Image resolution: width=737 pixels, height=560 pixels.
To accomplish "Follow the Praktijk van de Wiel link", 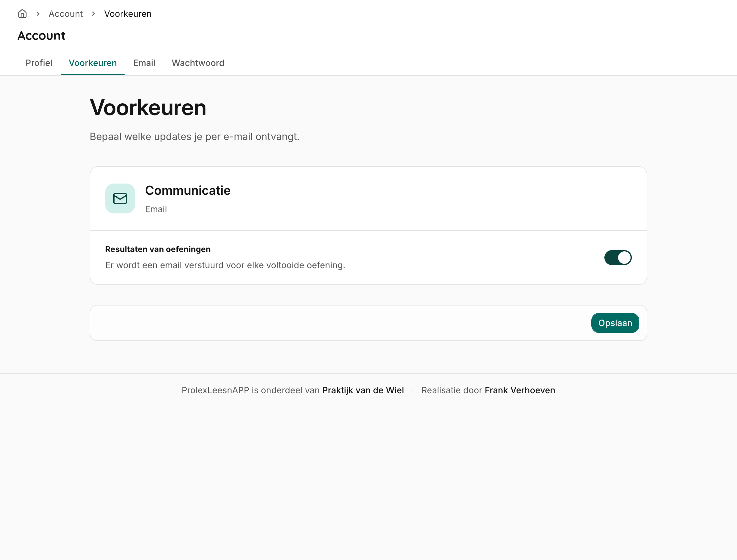I will tap(363, 390).
